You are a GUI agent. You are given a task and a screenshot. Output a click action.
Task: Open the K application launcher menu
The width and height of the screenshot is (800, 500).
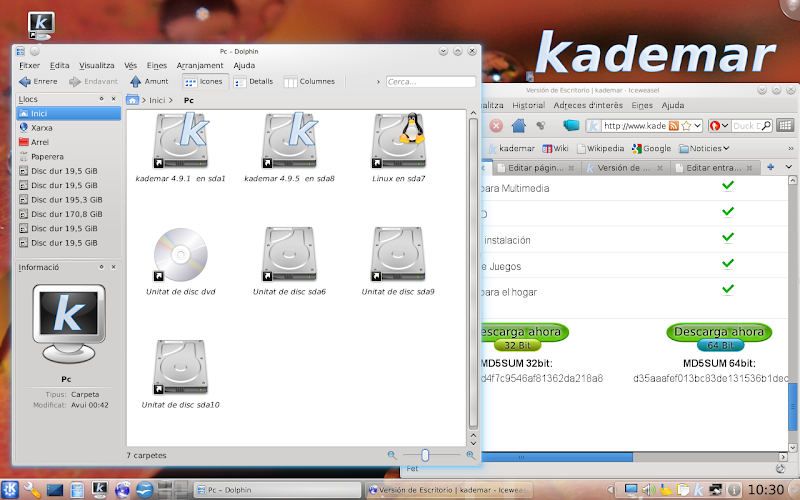click(x=10, y=490)
